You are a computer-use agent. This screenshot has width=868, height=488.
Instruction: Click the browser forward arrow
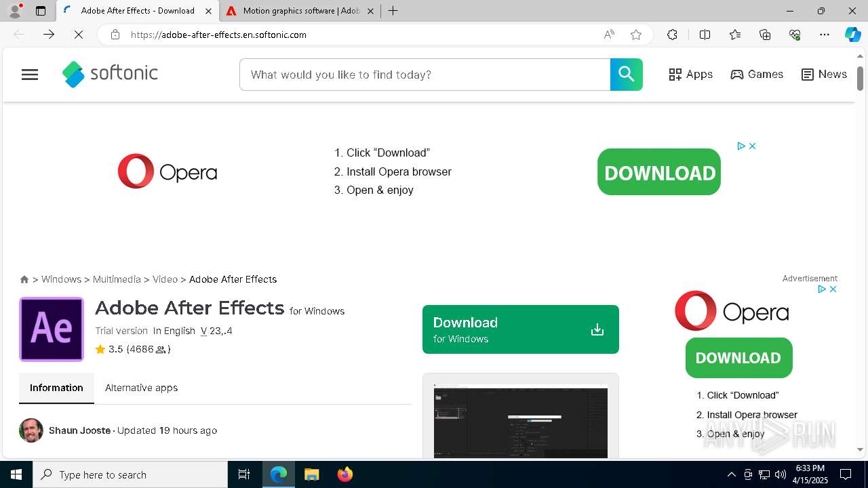click(x=49, y=35)
